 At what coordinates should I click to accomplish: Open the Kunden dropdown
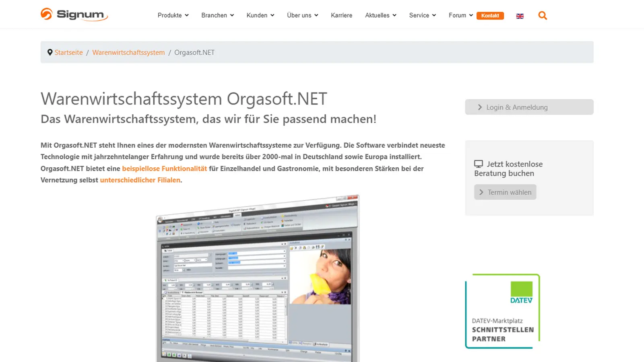click(x=260, y=15)
